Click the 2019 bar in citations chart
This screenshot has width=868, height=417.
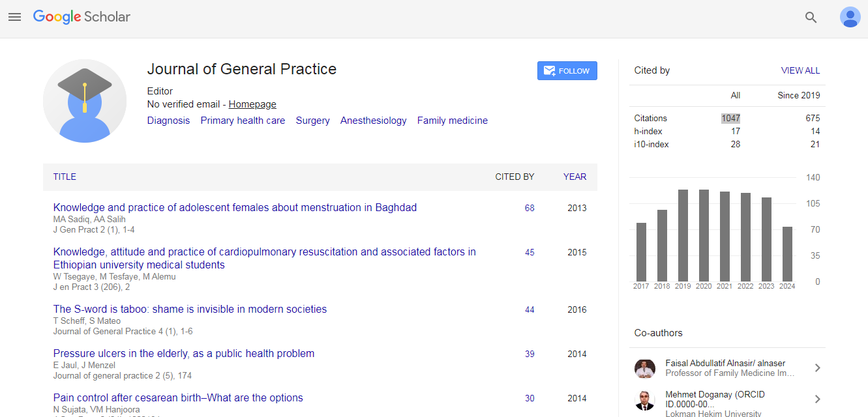[x=683, y=235]
